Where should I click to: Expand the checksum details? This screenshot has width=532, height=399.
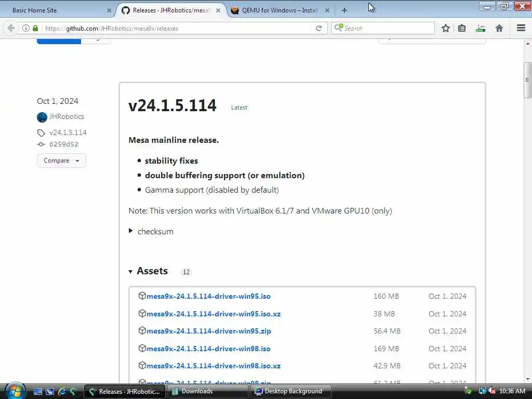tap(151, 231)
